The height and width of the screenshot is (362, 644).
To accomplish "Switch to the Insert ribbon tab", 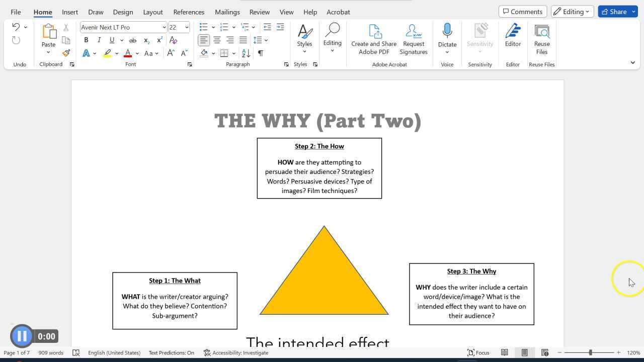I will pos(70,12).
